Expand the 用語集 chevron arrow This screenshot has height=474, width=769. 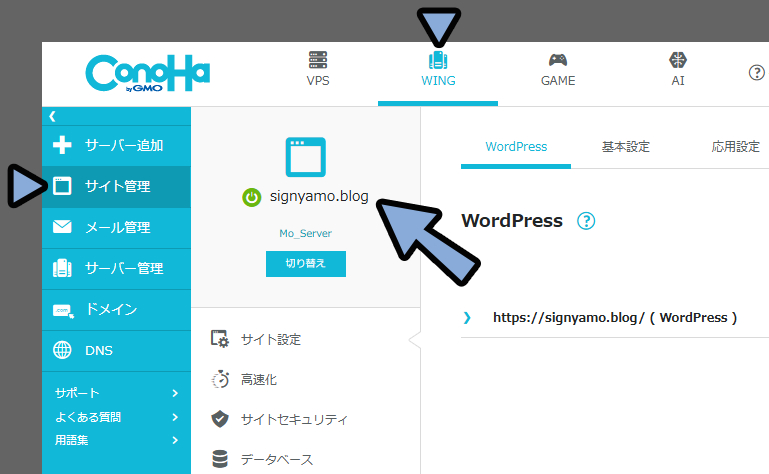175,440
